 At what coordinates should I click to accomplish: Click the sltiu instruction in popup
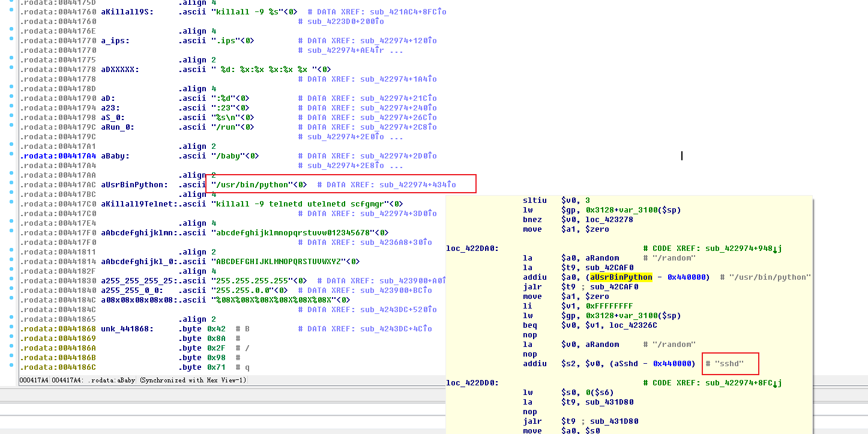click(x=535, y=200)
